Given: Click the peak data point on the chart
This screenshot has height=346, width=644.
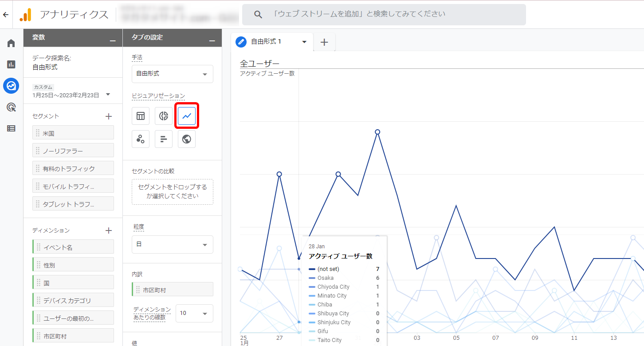Looking at the screenshot, I should (x=377, y=132).
